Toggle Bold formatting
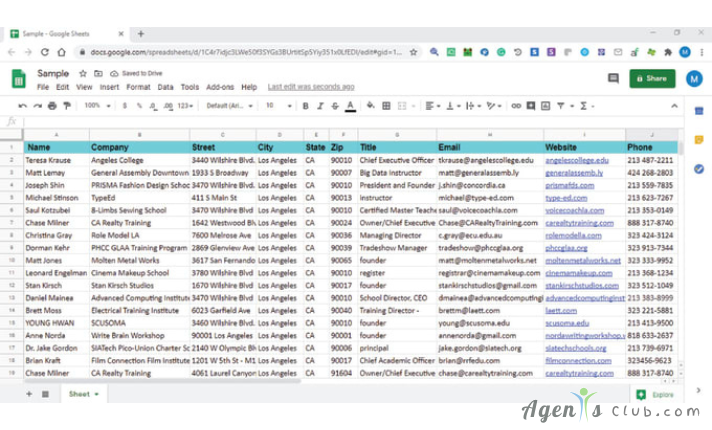Image resolution: width=712 pixels, height=430 pixels. 306,106
